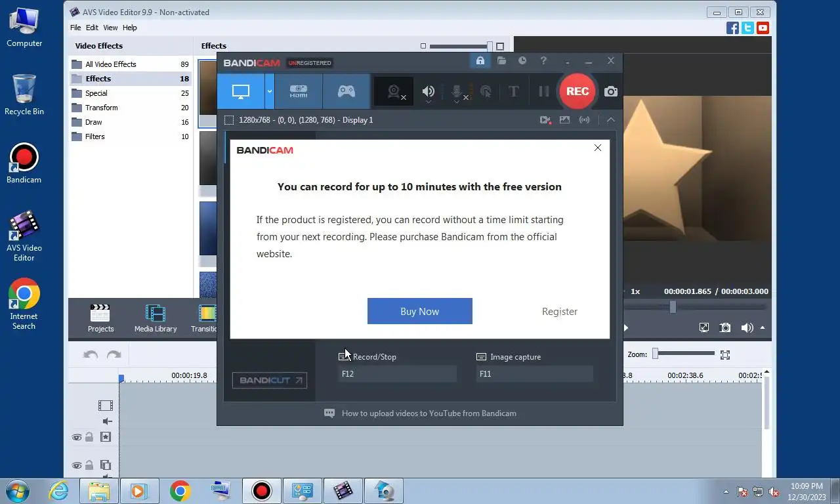Open Bandicam scheduled recording clock icon
Image resolution: width=840 pixels, height=504 pixels.
(522, 61)
